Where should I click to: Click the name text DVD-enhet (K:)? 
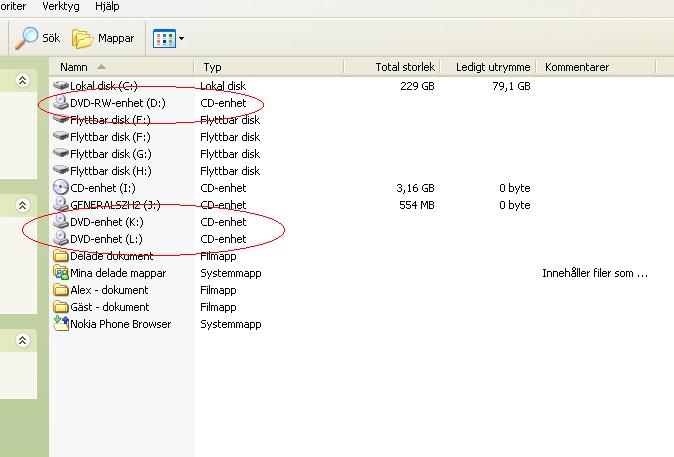[107, 222]
